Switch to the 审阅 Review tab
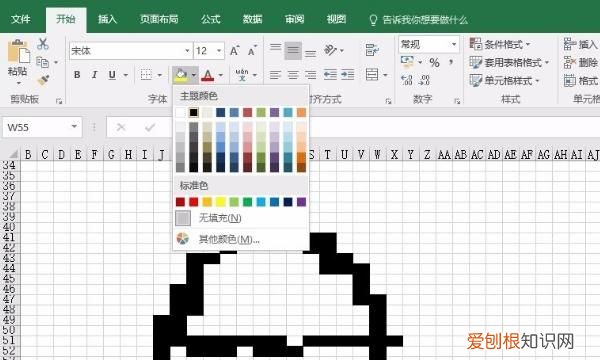600x360 pixels. pyautogui.click(x=294, y=19)
